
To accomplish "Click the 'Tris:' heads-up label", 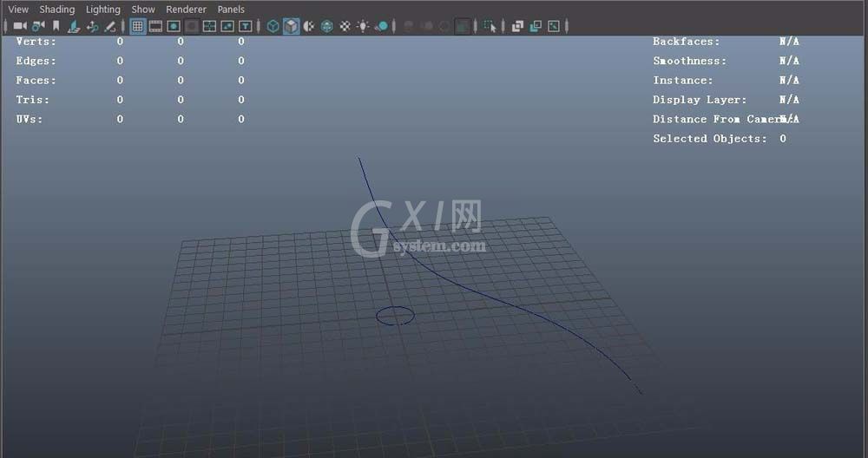I will (33, 100).
